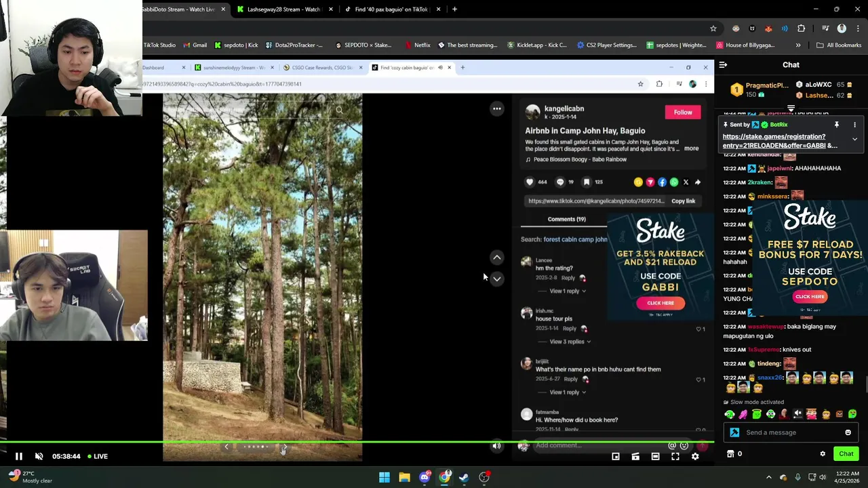Collapse the pinned message chevron
Screen dimensions: 868x488
[854, 139]
